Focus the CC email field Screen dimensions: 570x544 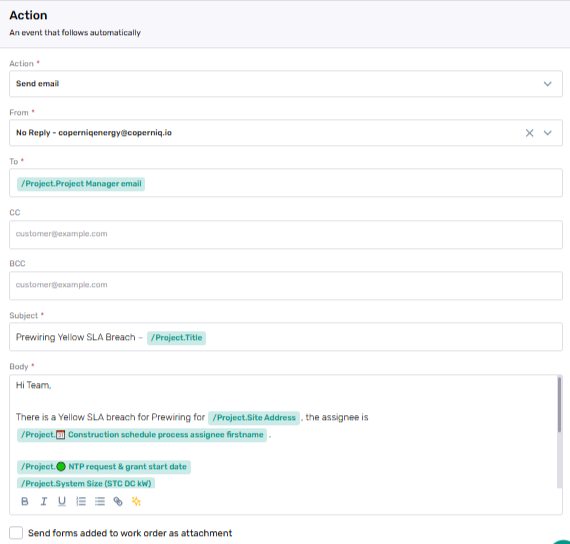286,235
